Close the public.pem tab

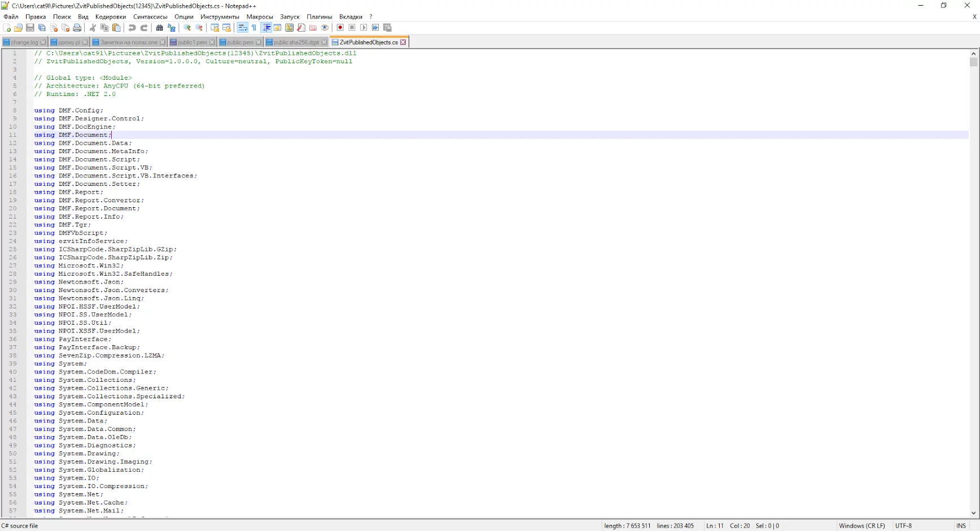coord(259,42)
